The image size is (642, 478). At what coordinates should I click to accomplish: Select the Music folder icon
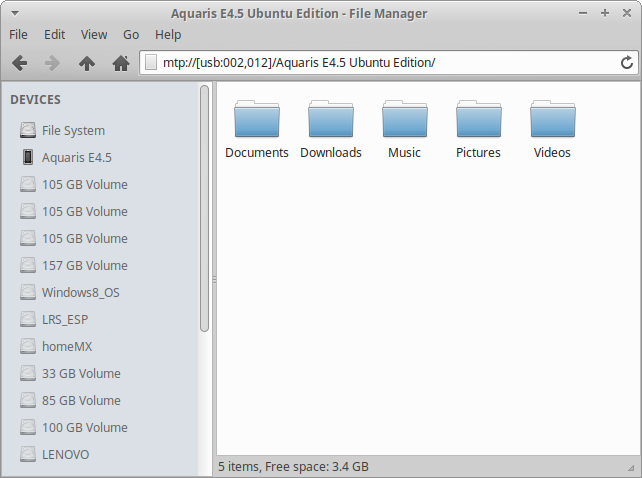(x=405, y=119)
